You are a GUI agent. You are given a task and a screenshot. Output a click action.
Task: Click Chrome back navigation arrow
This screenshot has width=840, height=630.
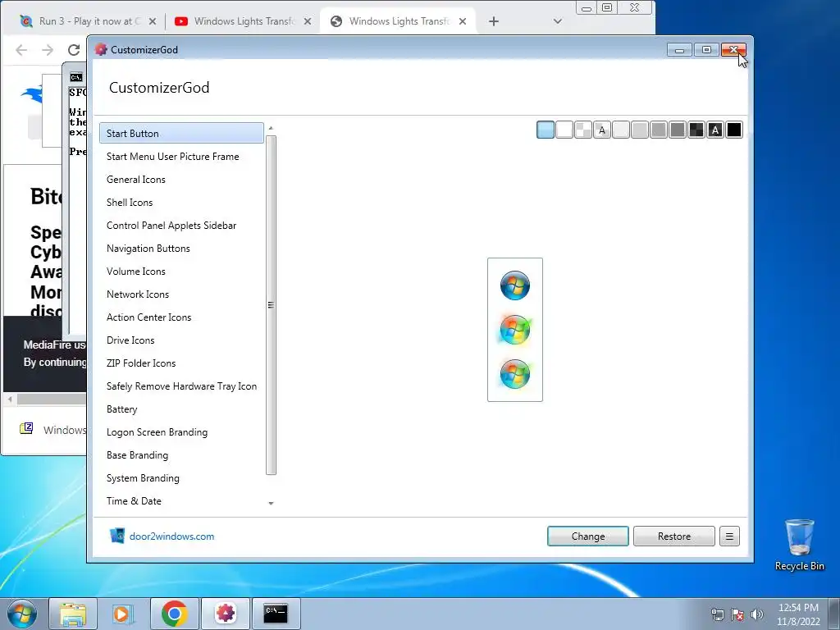coord(21,50)
